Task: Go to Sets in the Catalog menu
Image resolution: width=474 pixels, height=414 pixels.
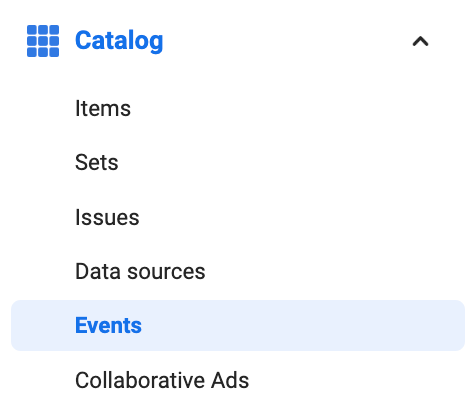Action: click(97, 163)
